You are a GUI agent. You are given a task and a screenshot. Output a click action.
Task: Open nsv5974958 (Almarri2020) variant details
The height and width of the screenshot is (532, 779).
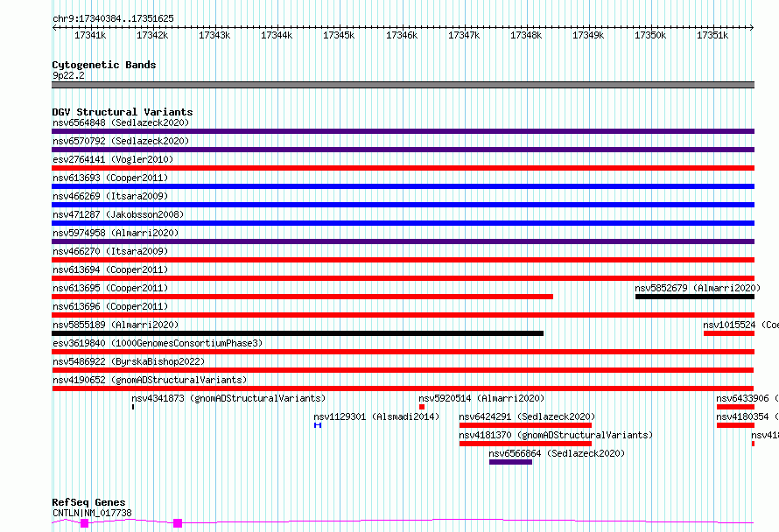116,233
